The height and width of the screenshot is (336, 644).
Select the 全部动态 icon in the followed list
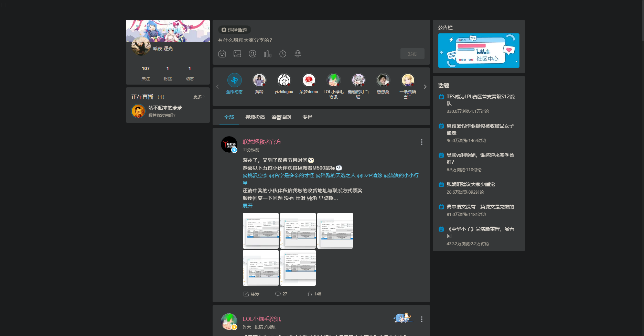click(x=234, y=80)
